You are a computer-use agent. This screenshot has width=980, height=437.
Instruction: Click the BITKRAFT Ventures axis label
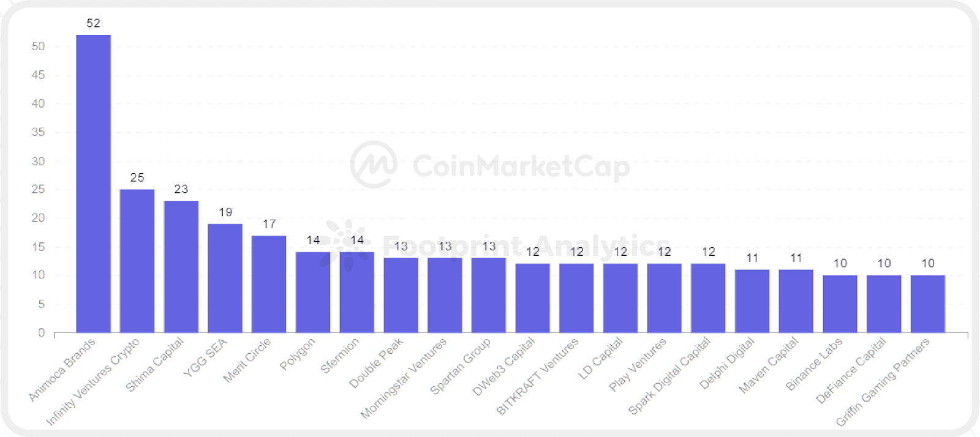point(537,376)
